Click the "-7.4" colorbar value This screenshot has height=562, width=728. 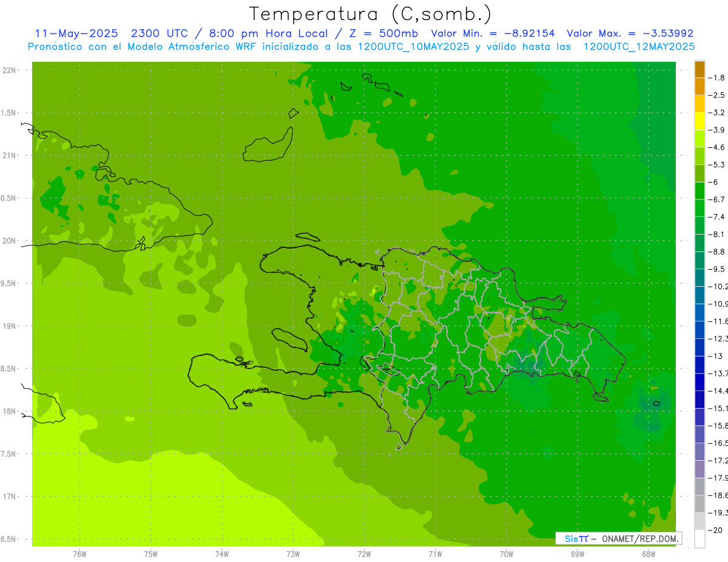click(718, 217)
